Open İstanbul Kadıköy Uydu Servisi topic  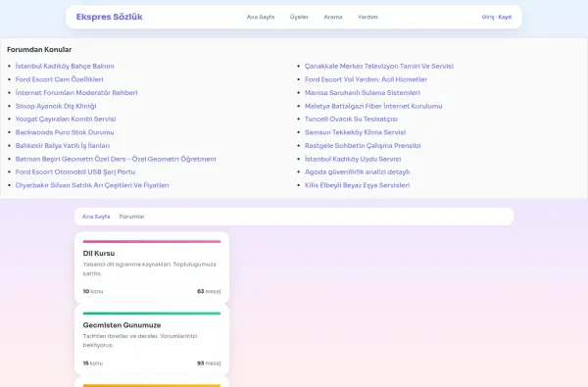(x=353, y=159)
